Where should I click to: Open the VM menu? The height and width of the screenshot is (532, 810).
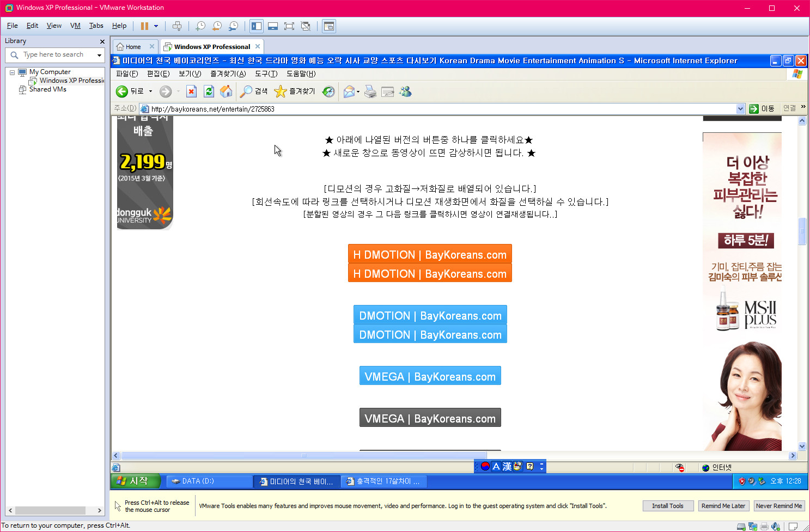[x=75, y=26]
